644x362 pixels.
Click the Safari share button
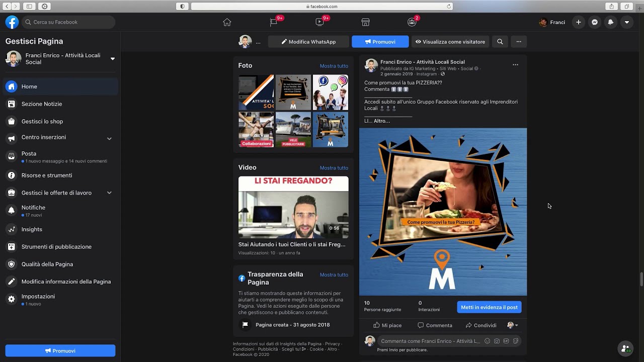(611, 7)
